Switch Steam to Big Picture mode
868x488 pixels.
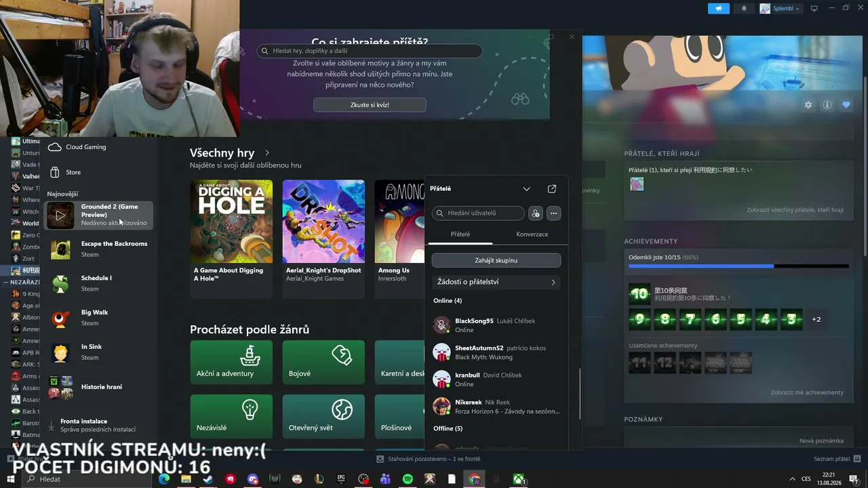point(814,8)
